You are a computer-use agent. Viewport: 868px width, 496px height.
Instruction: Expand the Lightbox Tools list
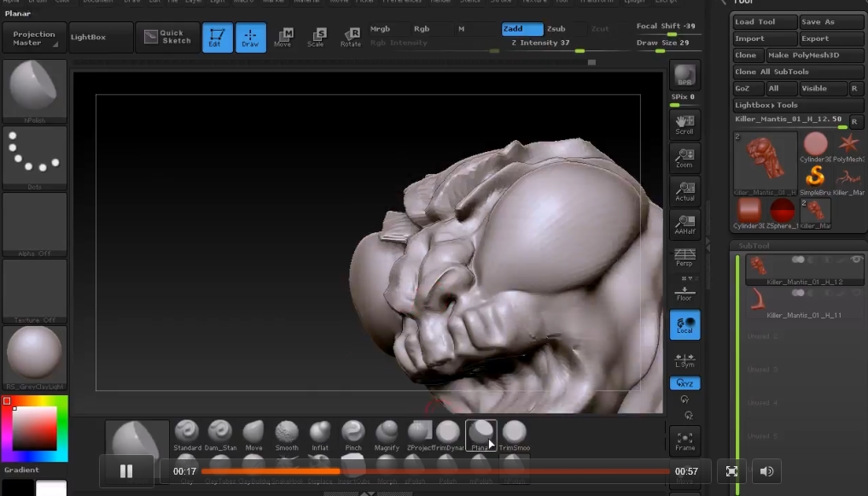tap(797, 105)
